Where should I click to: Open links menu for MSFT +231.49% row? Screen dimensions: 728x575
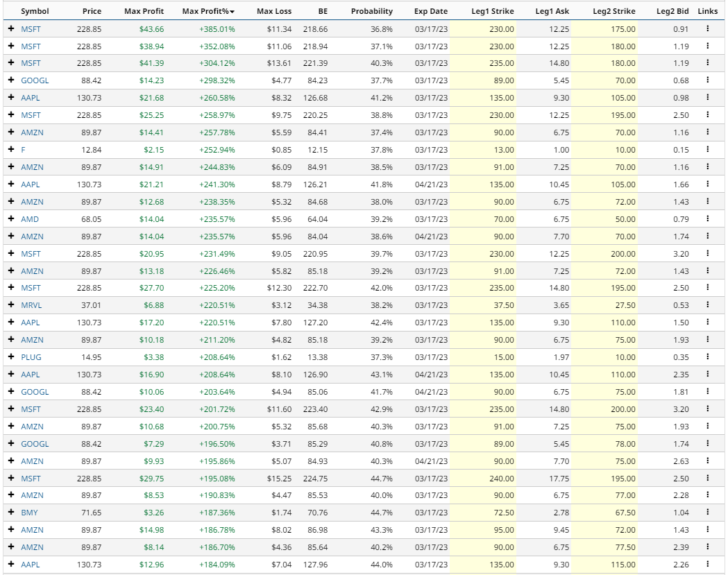point(708,253)
